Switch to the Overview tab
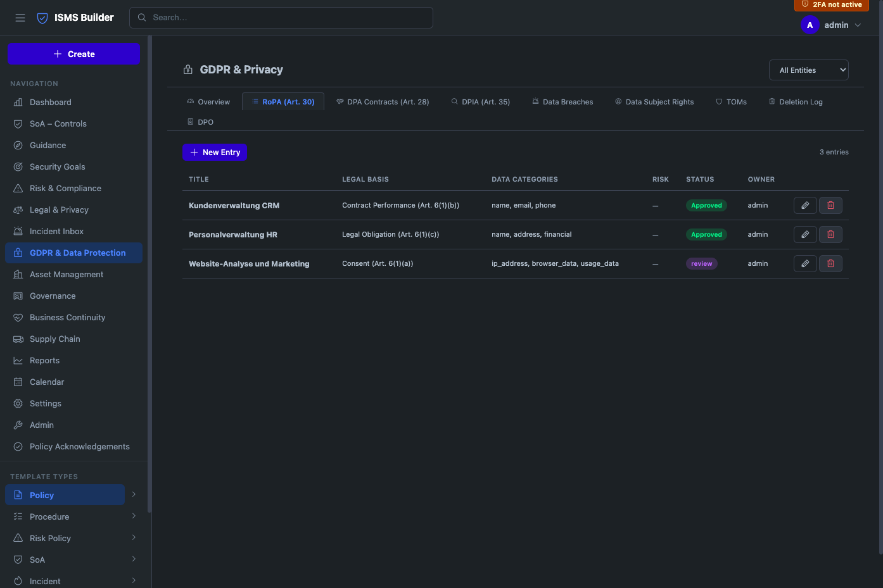The width and height of the screenshot is (883, 588). pyautogui.click(x=208, y=102)
